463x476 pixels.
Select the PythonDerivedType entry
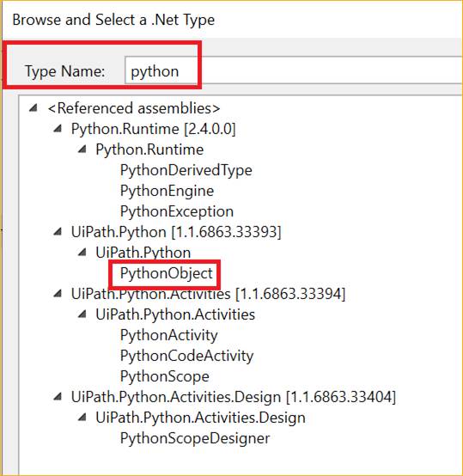[186, 170]
